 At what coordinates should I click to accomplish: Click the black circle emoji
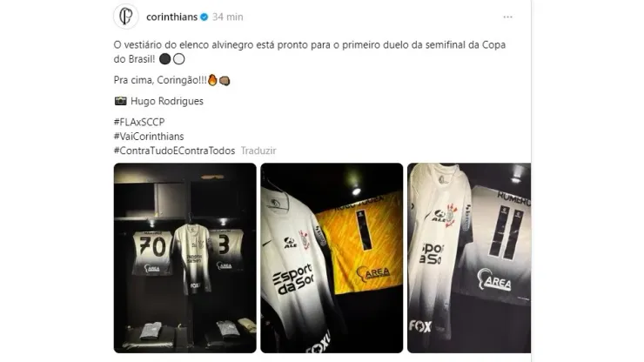(164, 59)
